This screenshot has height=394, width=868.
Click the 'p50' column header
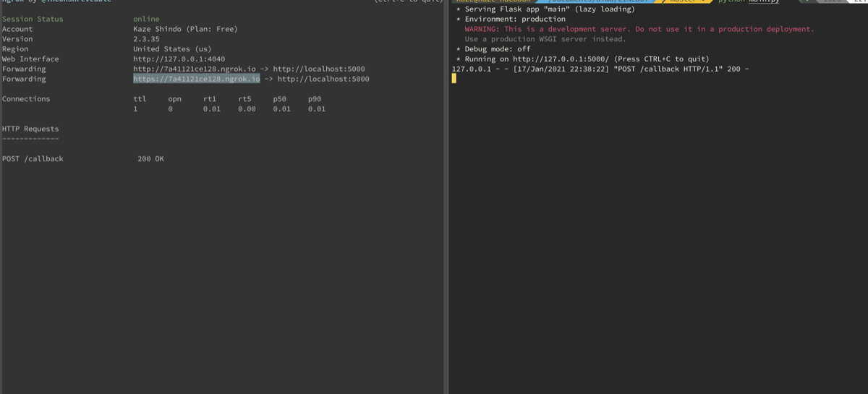click(x=279, y=99)
